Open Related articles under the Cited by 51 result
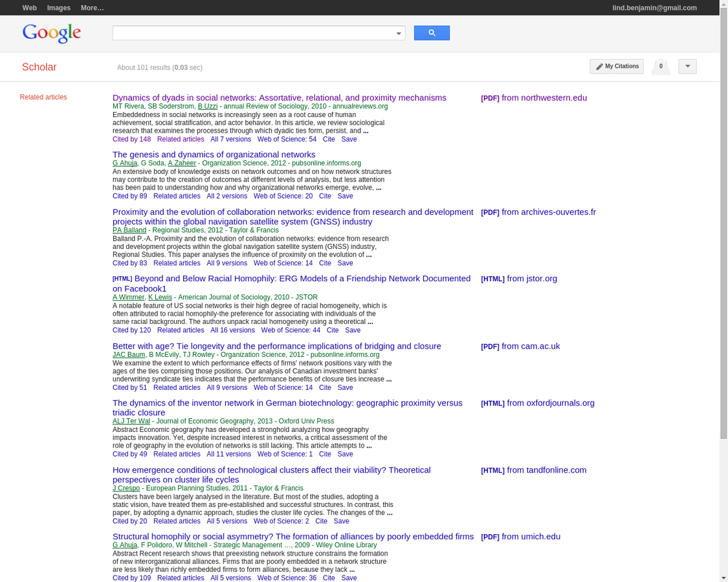The image size is (728, 582). coord(177,387)
